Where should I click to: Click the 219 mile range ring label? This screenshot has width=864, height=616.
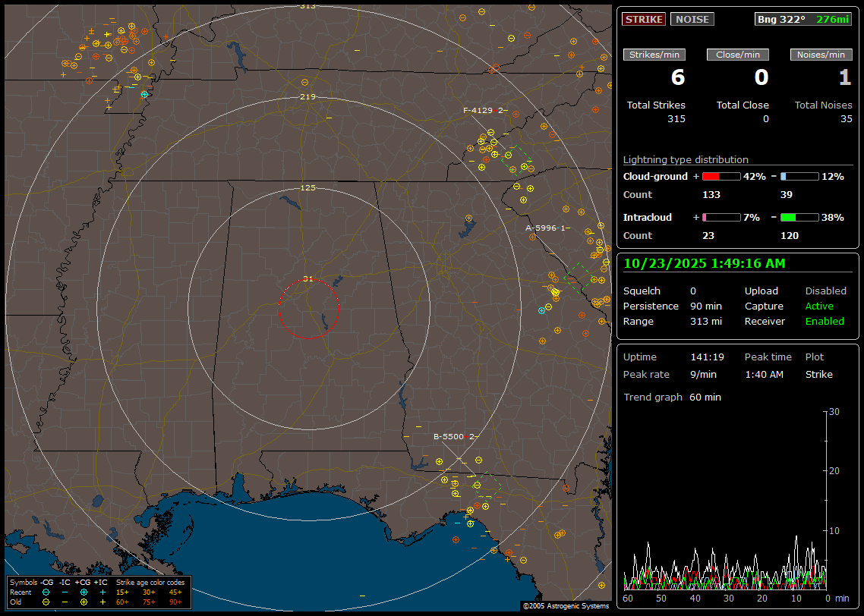307,97
